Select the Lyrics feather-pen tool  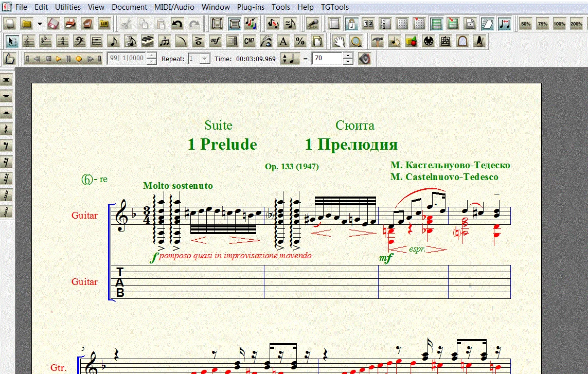click(266, 41)
